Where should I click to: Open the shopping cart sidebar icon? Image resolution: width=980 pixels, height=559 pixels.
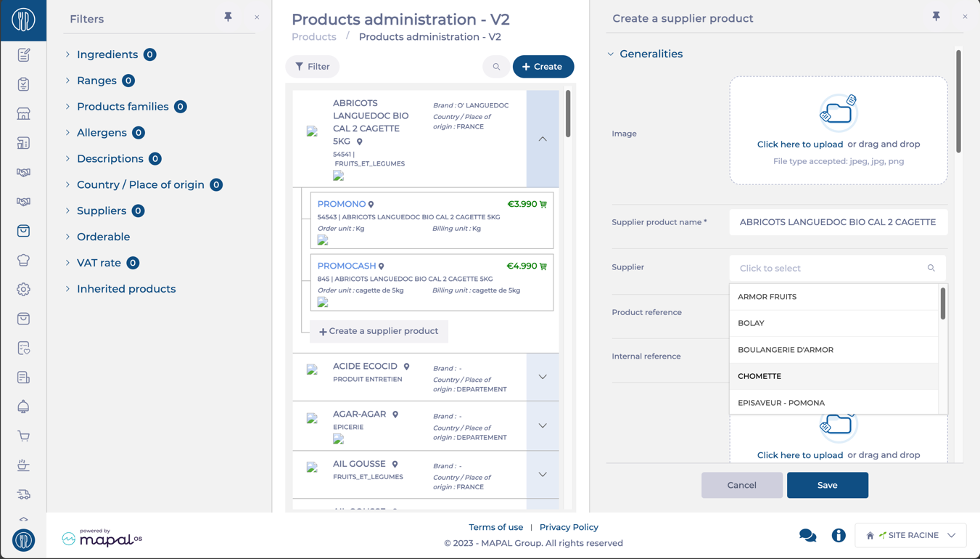coord(23,436)
